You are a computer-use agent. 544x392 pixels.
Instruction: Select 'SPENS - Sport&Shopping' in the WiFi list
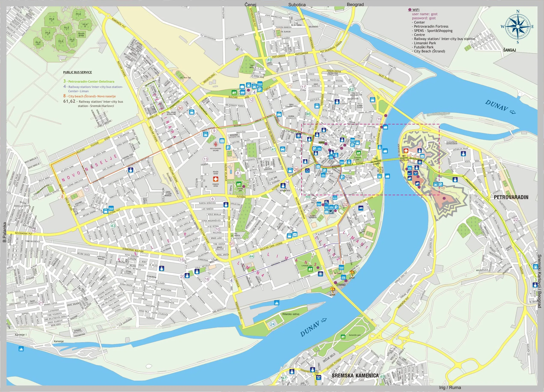coord(433,30)
